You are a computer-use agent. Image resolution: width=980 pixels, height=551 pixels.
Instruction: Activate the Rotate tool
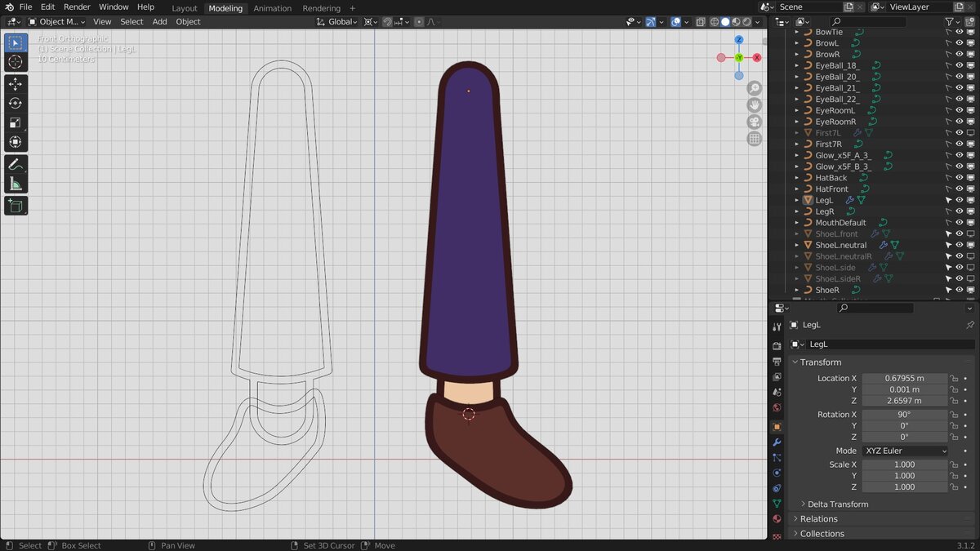click(x=16, y=103)
